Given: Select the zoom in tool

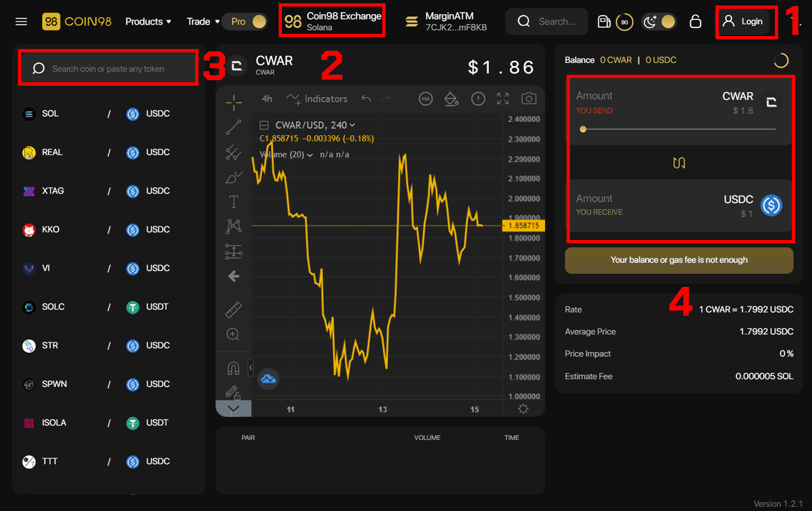Looking at the screenshot, I should (233, 334).
